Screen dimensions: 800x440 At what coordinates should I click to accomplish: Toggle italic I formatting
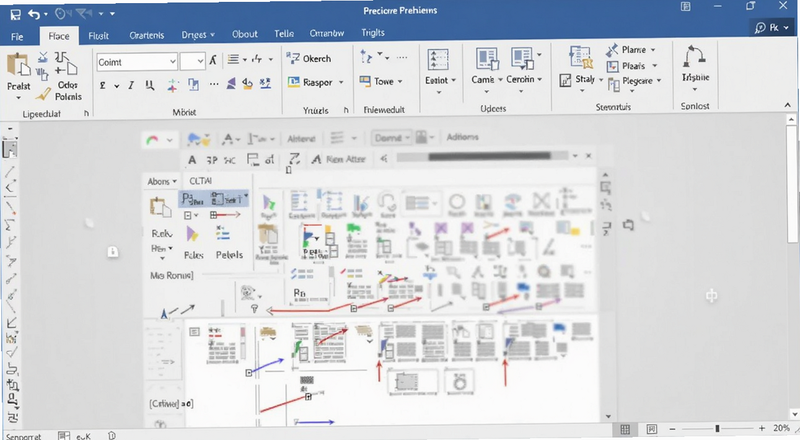pos(131,85)
